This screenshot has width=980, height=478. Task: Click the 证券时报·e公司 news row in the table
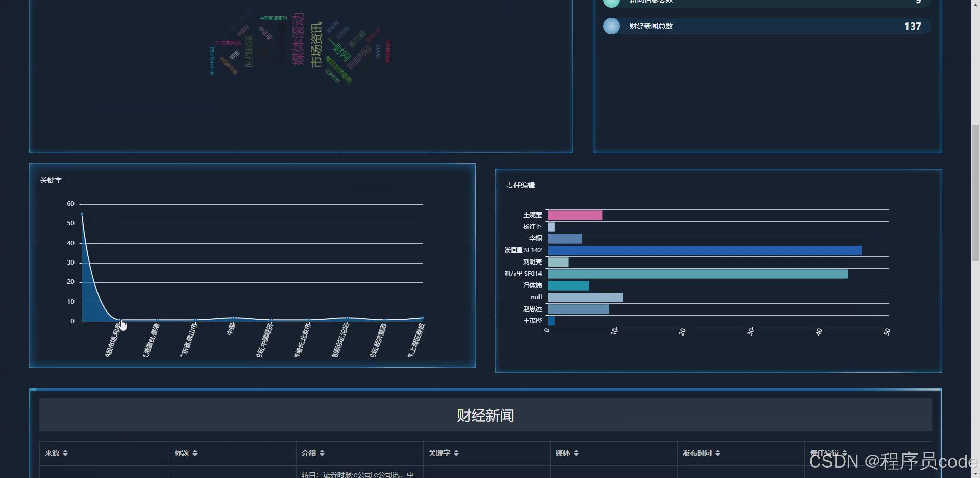point(357,474)
